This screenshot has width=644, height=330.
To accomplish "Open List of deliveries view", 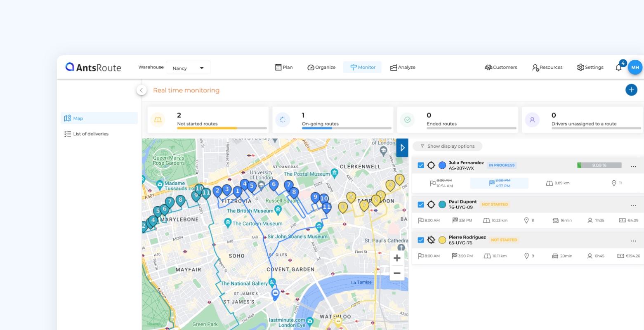I will (91, 134).
